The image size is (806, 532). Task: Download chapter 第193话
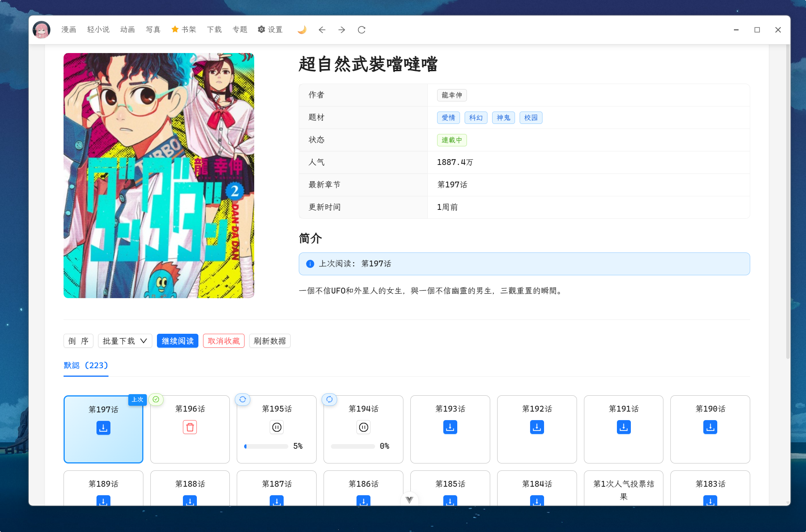coord(450,427)
